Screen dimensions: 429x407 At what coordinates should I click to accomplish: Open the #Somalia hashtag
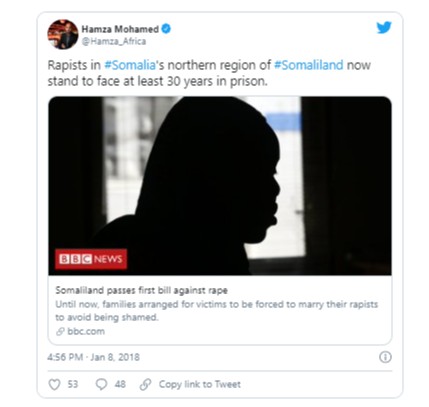click(x=130, y=65)
